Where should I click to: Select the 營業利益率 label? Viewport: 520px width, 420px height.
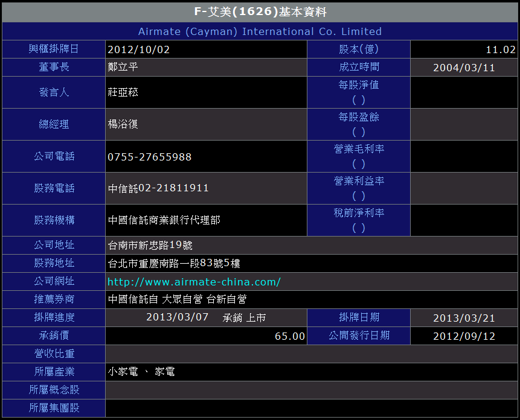pos(359,181)
